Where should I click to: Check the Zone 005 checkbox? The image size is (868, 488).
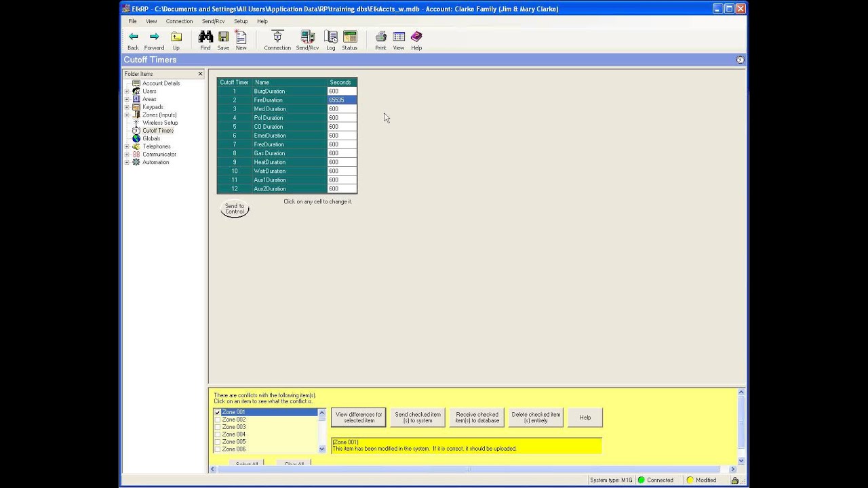[218, 442]
